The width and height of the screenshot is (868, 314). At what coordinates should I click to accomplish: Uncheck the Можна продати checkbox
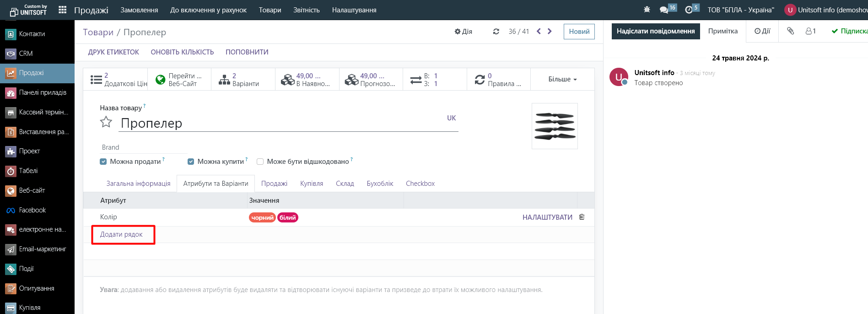click(x=103, y=162)
